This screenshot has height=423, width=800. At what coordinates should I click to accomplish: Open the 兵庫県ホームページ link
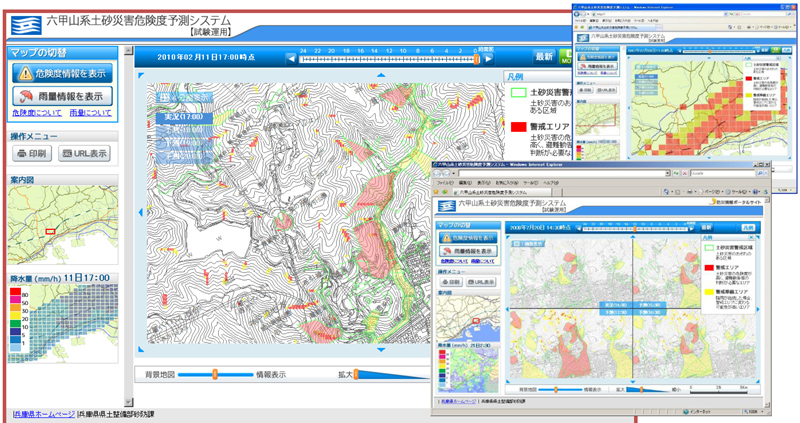[44, 413]
